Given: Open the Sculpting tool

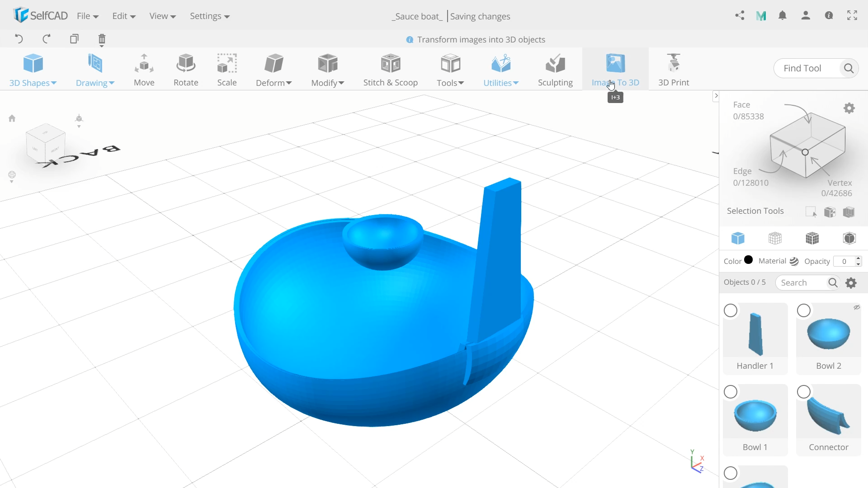Looking at the screenshot, I should click(555, 70).
